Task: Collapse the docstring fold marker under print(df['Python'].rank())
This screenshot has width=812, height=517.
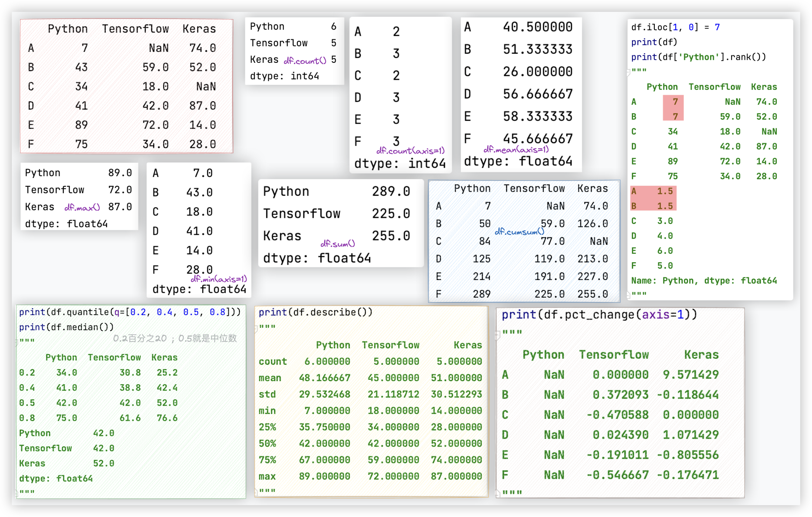Action: [x=628, y=72]
